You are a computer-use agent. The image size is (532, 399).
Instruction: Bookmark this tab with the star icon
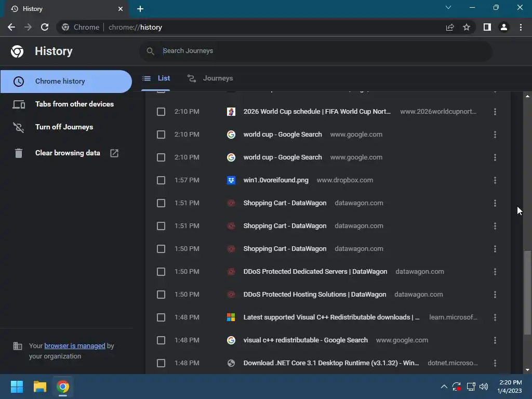click(x=467, y=27)
